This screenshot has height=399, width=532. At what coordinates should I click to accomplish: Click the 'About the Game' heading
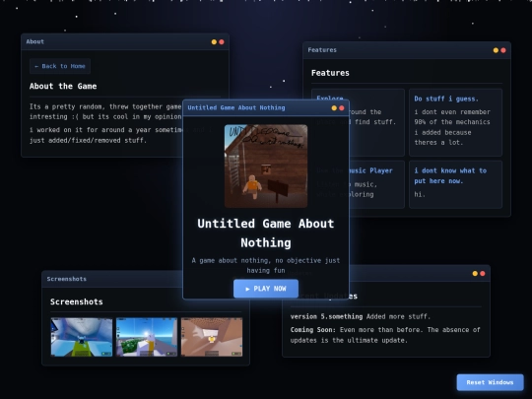[x=63, y=86]
